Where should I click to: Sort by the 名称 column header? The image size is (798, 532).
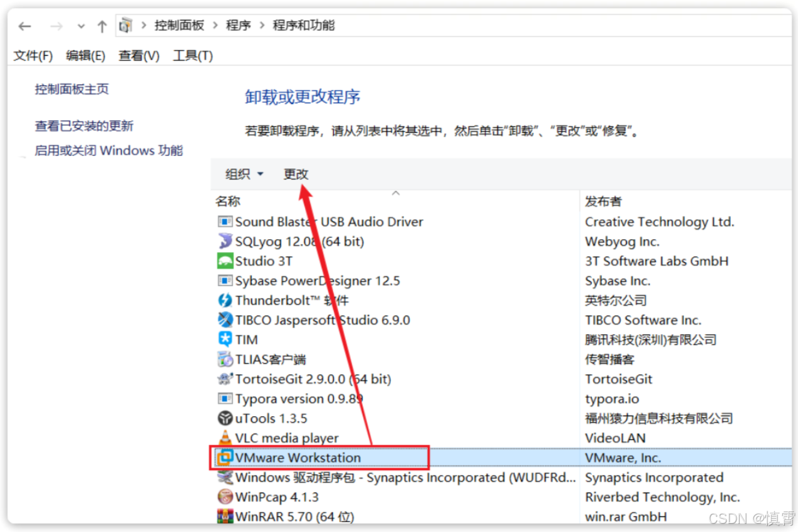coord(396,201)
